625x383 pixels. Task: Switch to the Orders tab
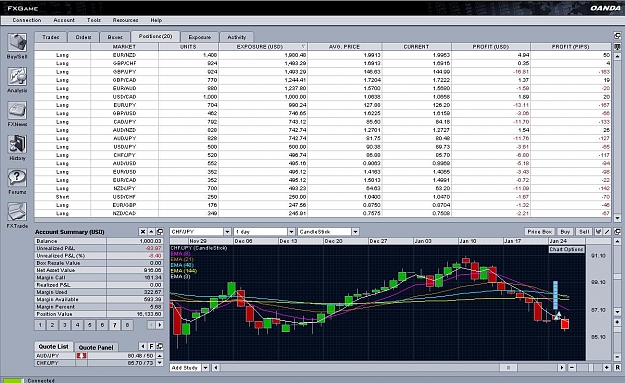tap(83, 37)
